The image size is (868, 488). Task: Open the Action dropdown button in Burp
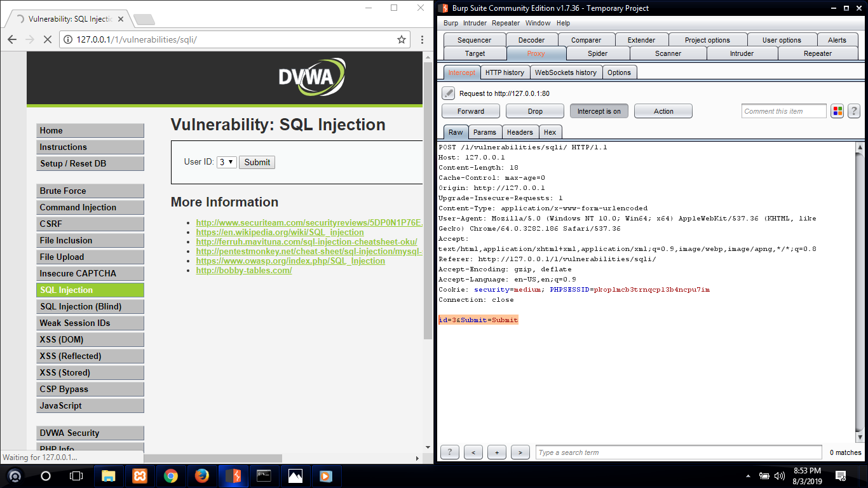[x=663, y=111]
